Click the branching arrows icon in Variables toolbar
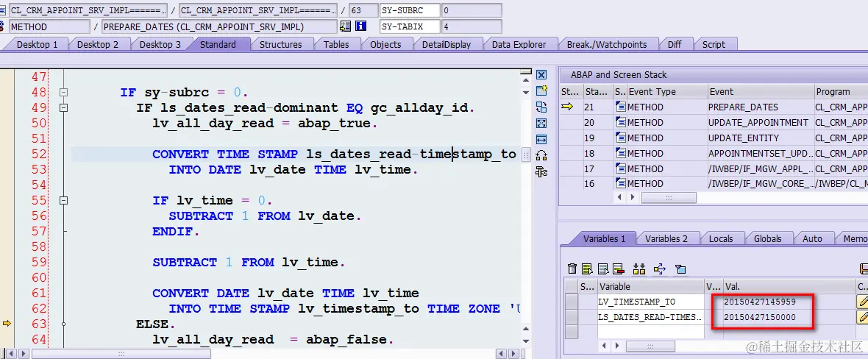The width and height of the screenshot is (868, 359). [659, 269]
